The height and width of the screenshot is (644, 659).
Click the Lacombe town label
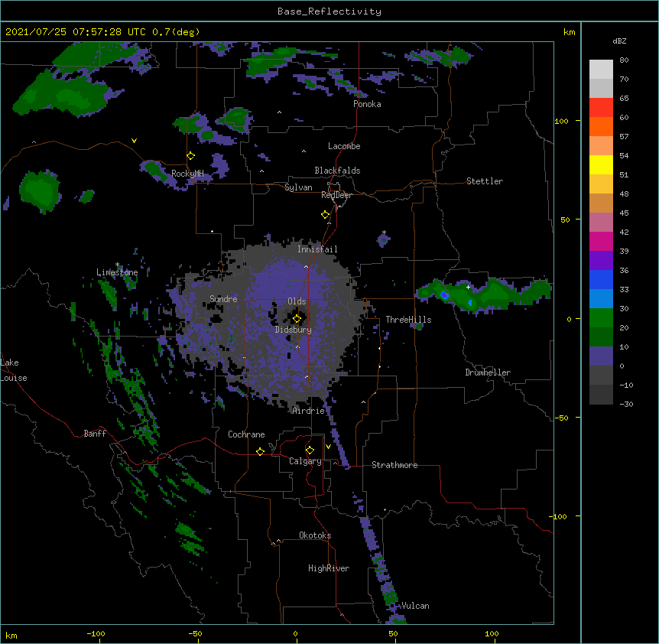click(344, 146)
